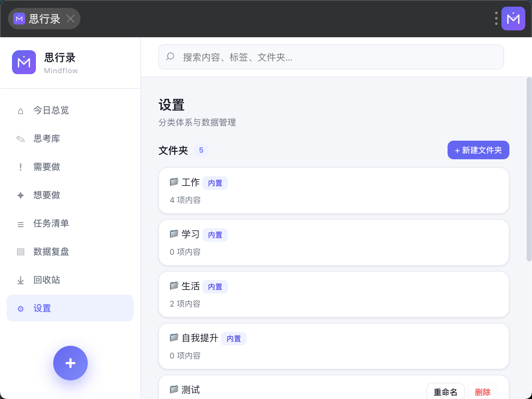Click the sparkle icon for 想要做
Viewport: 532px width, 399px height.
pos(21,196)
